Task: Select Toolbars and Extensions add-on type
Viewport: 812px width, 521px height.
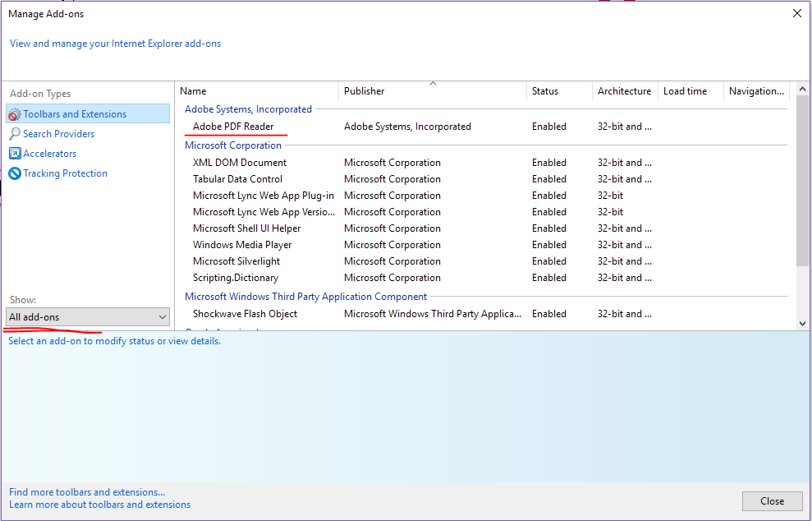Action: (x=88, y=114)
